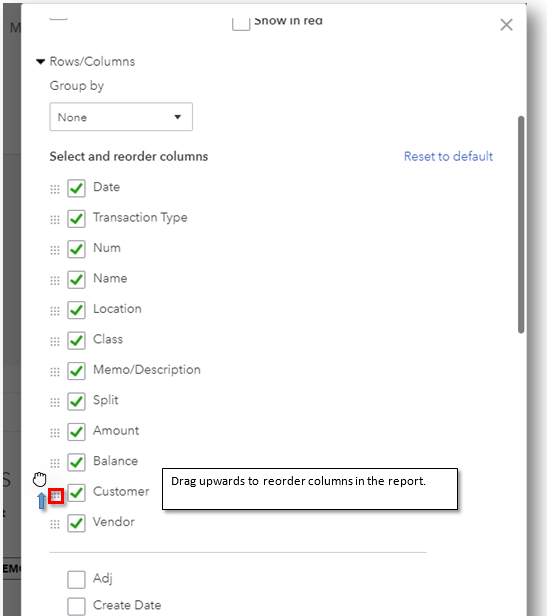Click the Split column label
This screenshot has height=616, width=547.
[105, 400]
